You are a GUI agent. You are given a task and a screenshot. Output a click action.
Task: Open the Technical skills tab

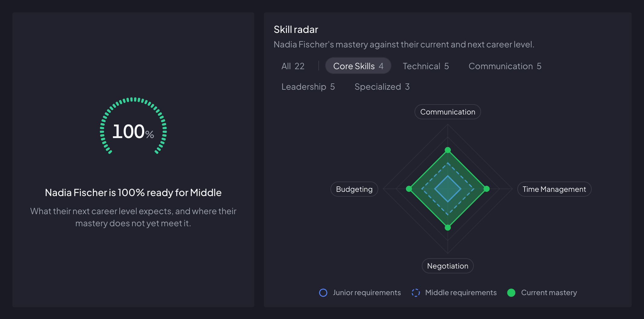pyautogui.click(x=426, y=66)
